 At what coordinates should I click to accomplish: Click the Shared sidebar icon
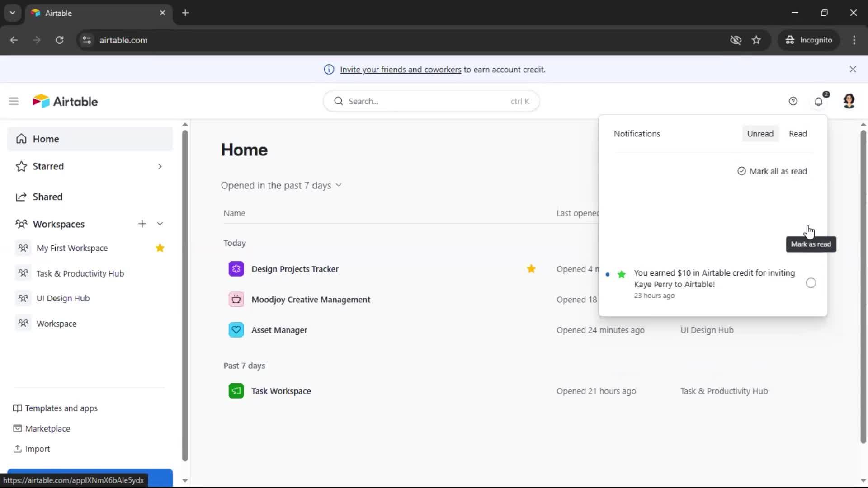pyautogui.click(x=21, y=197)
